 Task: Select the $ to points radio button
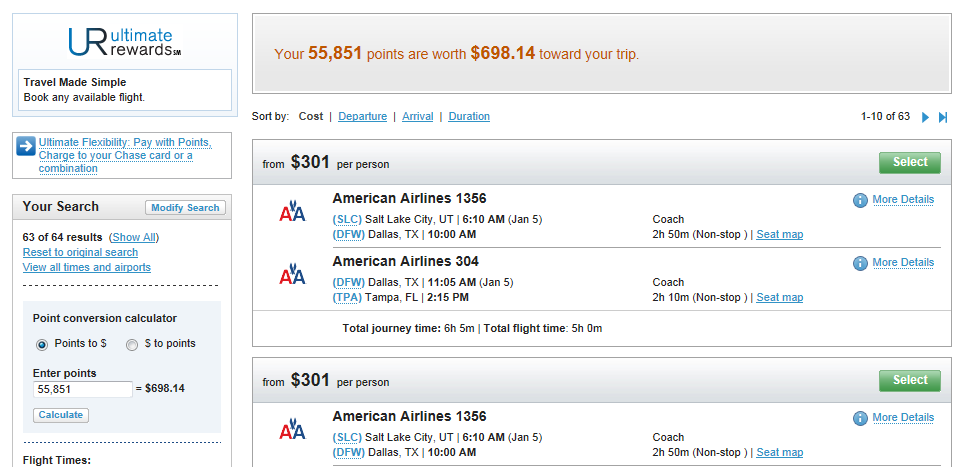coord(132,345)
